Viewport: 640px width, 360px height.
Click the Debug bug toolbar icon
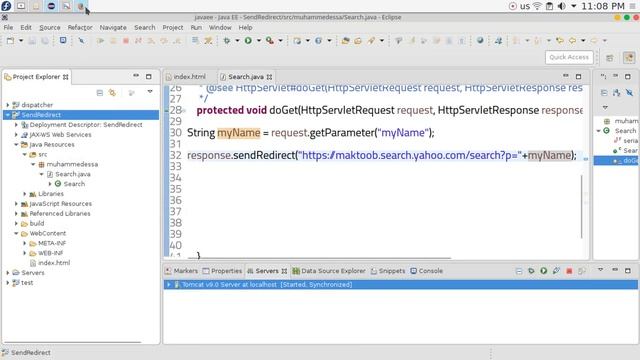(x=227, y=40)
